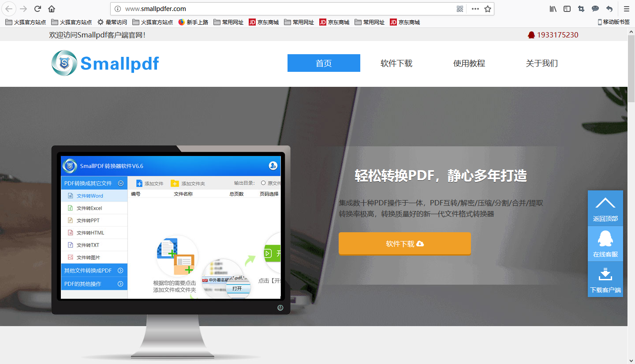Activate the screenshot crop tool icon

tap(581, 9)
